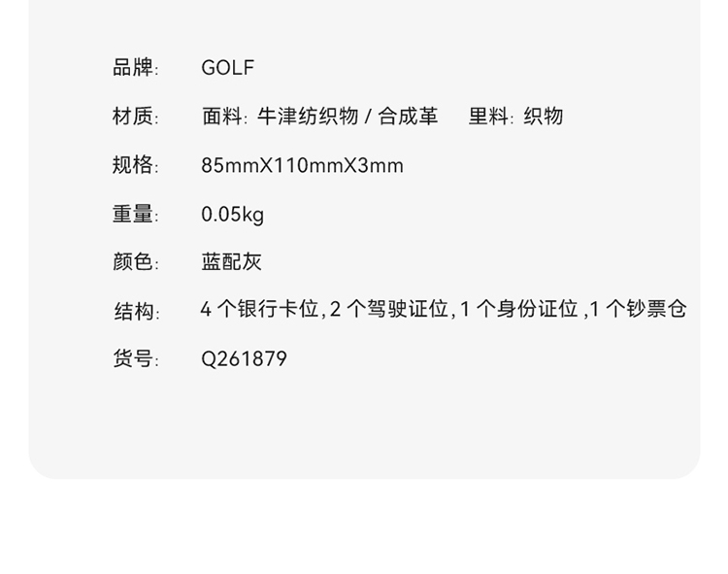The width and height of the screenshot is (728, 574).
Task: Click the 2 个驾驶证位 text
Action: click(389, 310)
